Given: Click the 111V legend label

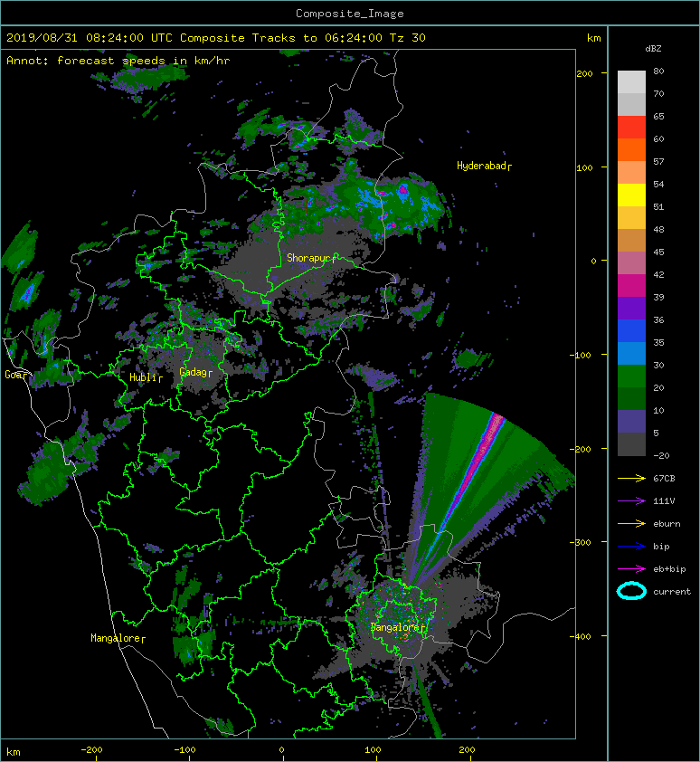Looking at the screenshot, I should point(664,501).
